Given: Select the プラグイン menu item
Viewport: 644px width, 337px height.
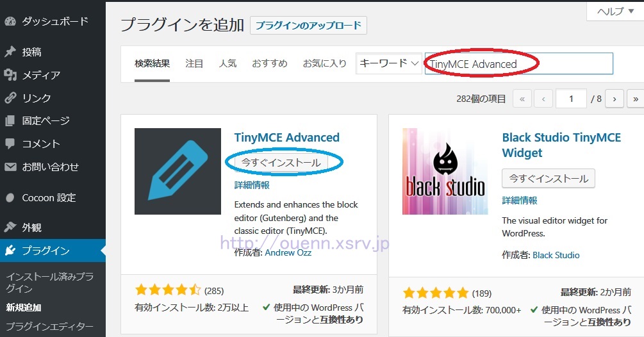Looking at the screenshot, I should [x=53, y=251].
